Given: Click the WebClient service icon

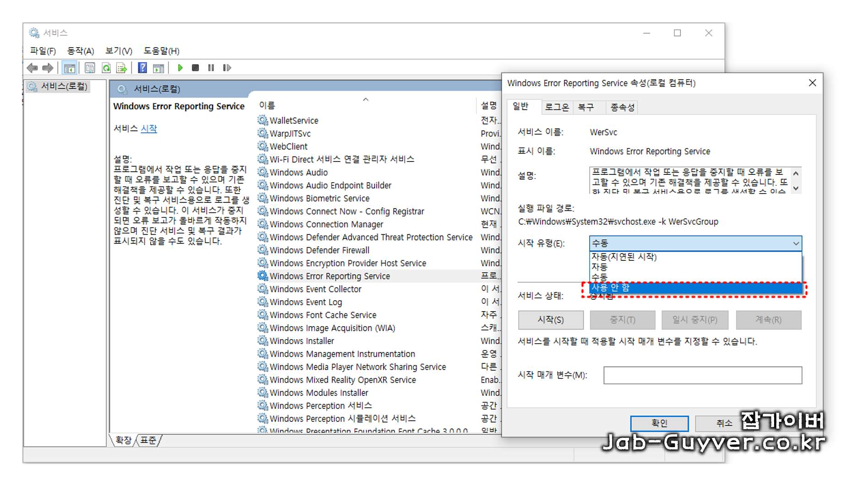Looking at the screenshot, I should tap(263, 146).
